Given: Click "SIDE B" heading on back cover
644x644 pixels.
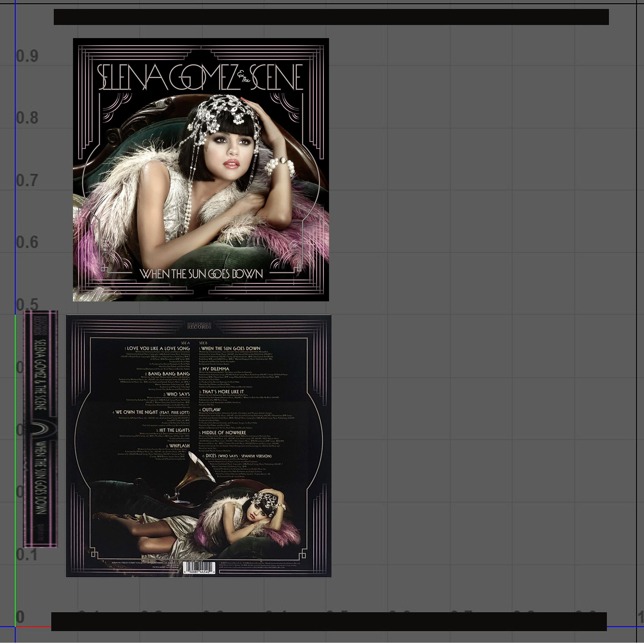Looking at the screenshot, I should coord(204,343).
